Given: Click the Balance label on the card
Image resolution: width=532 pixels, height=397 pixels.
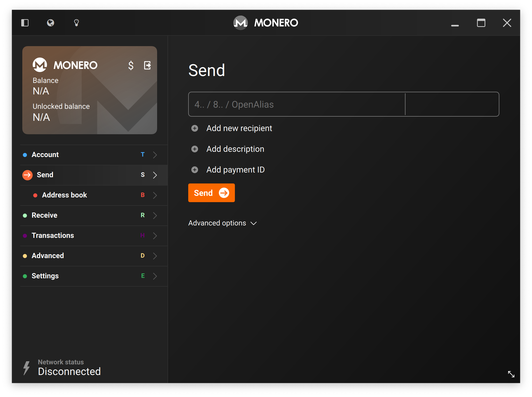Looking at the screenshot, I should (45, 81).
